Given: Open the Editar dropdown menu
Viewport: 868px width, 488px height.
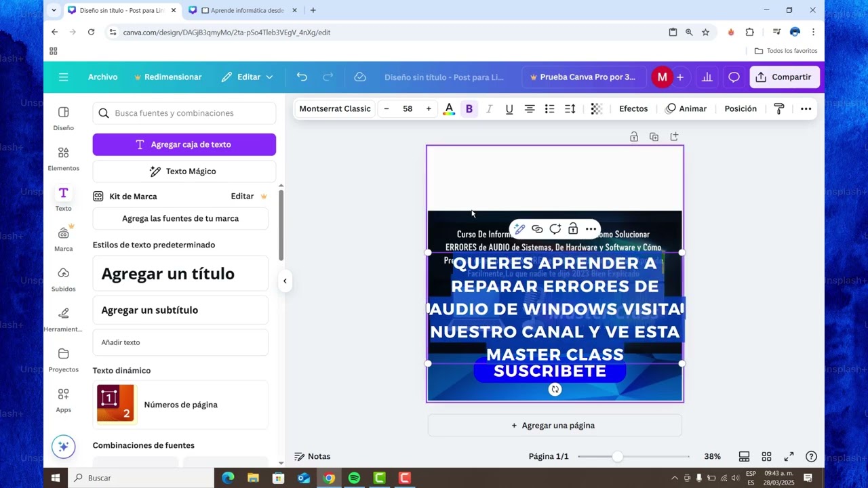Looking at the screenshot, I should (247, 77).
